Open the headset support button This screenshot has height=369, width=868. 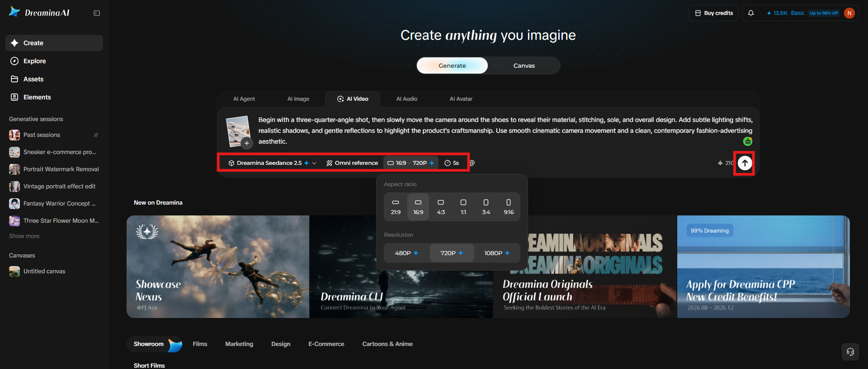point(850,352)
